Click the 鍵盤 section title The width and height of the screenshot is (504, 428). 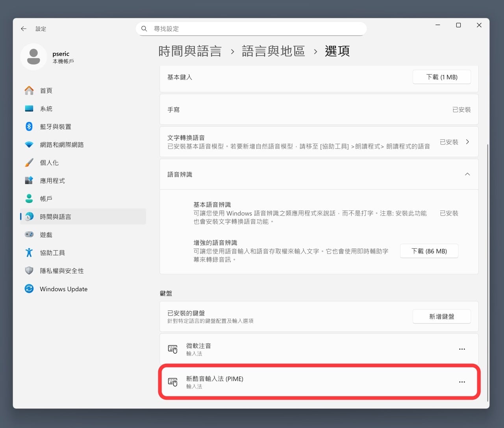click(x=166, y=293)
